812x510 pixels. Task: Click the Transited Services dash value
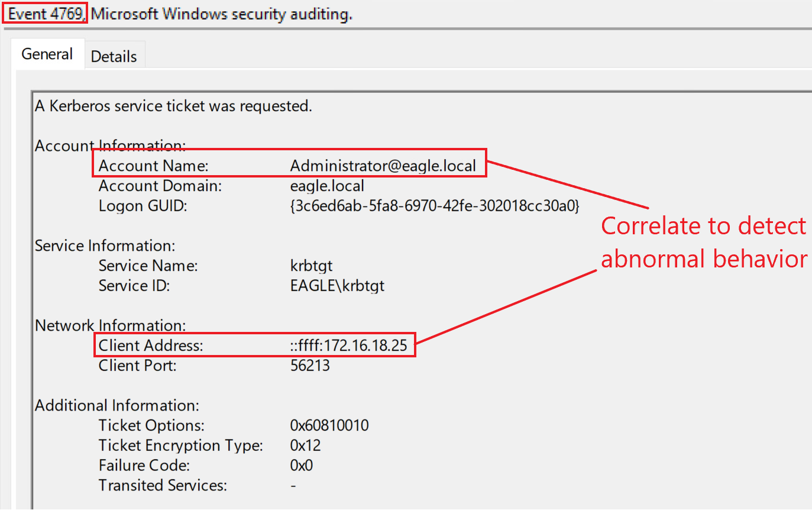pos(293,486)
